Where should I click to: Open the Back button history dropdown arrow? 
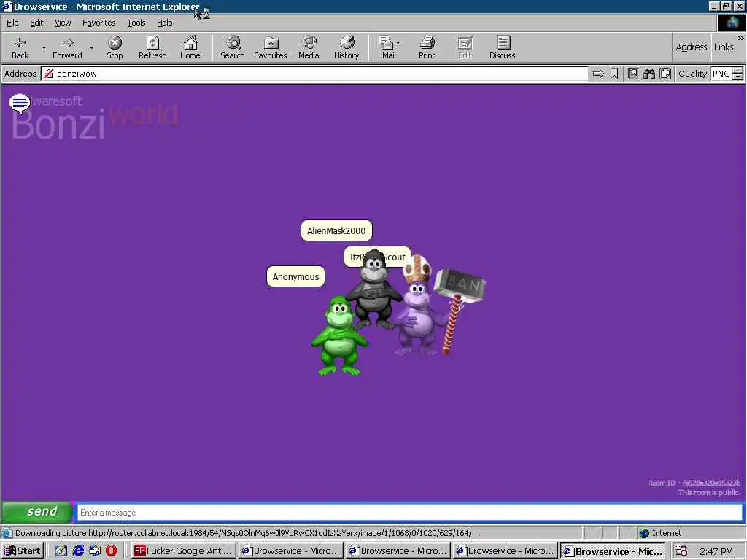44,47
